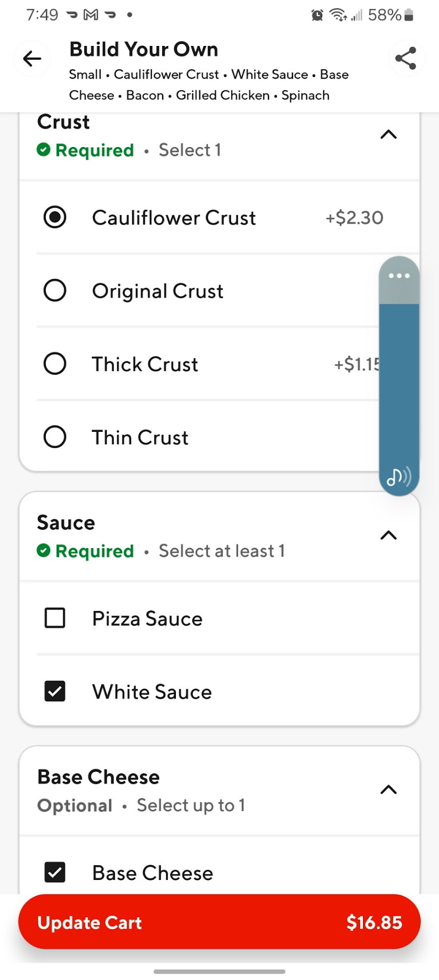The image size is (439, 980).
Task: Tap the share icon
Action: (x=406, y=58)
